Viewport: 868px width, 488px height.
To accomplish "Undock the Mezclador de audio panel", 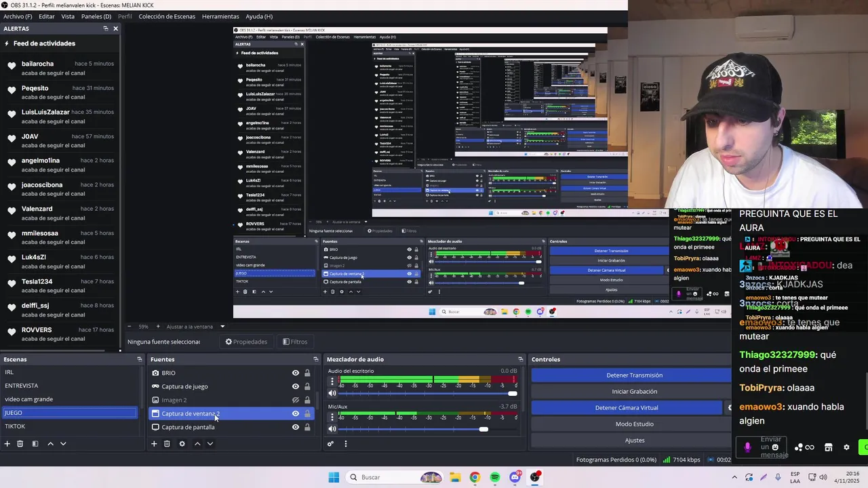I will tap(520, 359).
